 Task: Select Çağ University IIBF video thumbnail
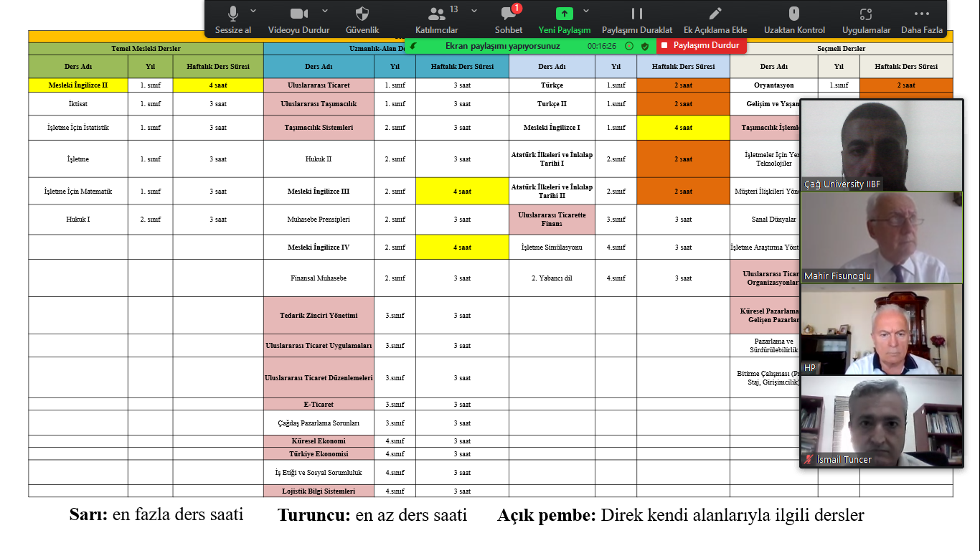(882, 145)
